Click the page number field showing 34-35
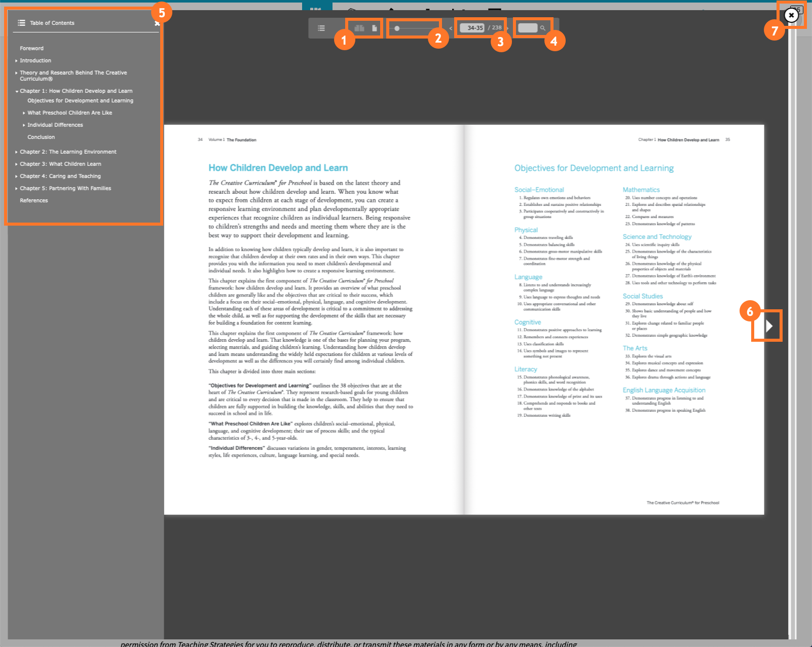The height and width of the screenshot is (647, 812). (472, 28)
